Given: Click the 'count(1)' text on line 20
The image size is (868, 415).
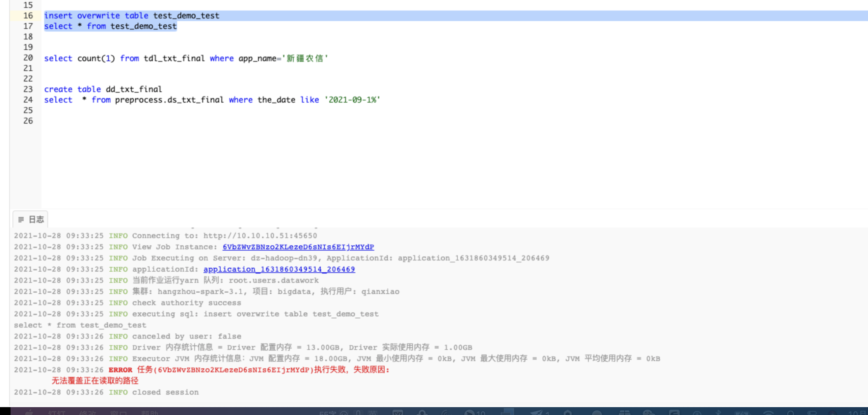Looking at the screenshot, I should [x=96, y=58].
